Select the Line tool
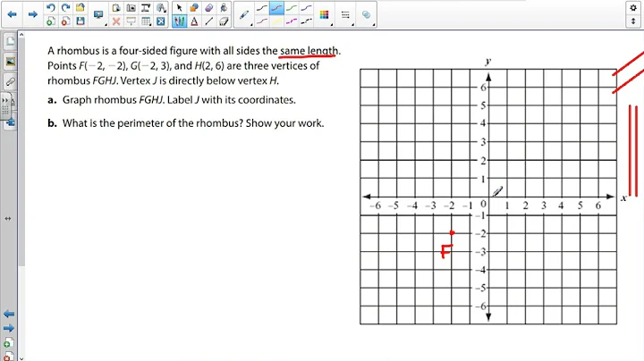The image size is (644, 361). (209, 21)
